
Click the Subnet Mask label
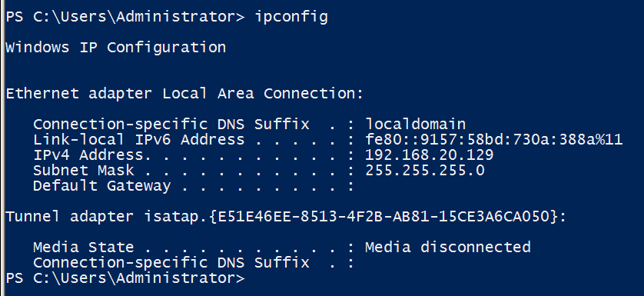point(83,170)
